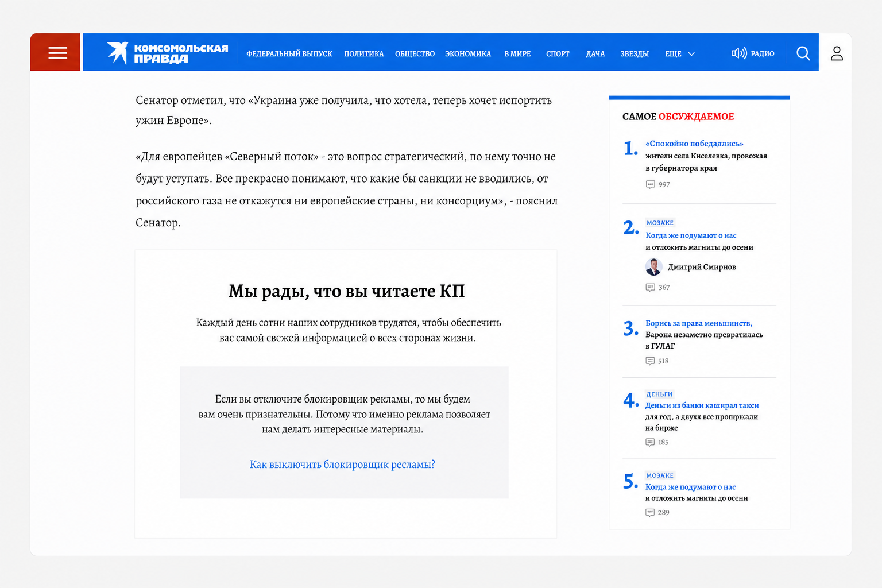882x588 pixels.
Task: Expand the ЕЩЕ dropdown menu
Action: click(x=680, y=53)
